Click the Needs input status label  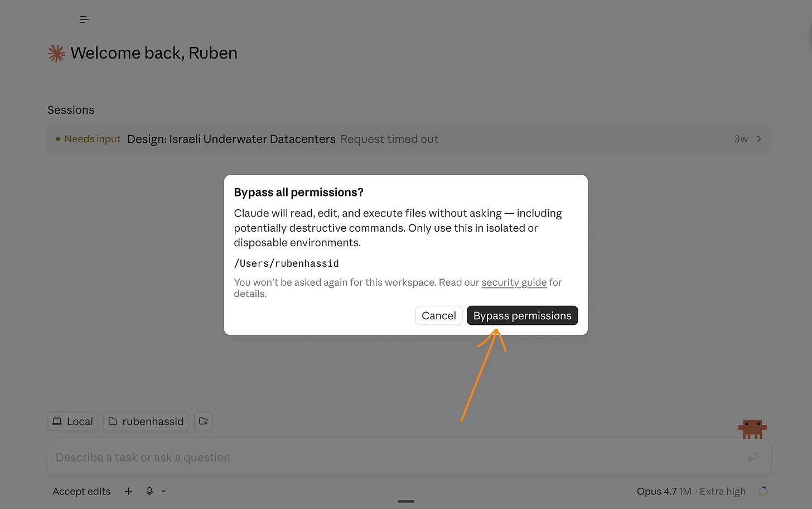pyautogui.click(x=92, y=139)
